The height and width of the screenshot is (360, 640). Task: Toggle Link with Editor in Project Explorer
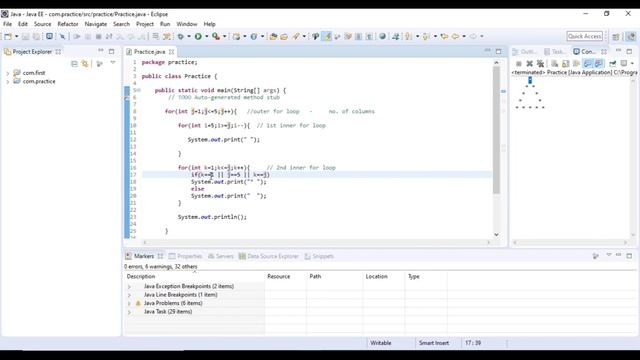[x=85, y=64]
